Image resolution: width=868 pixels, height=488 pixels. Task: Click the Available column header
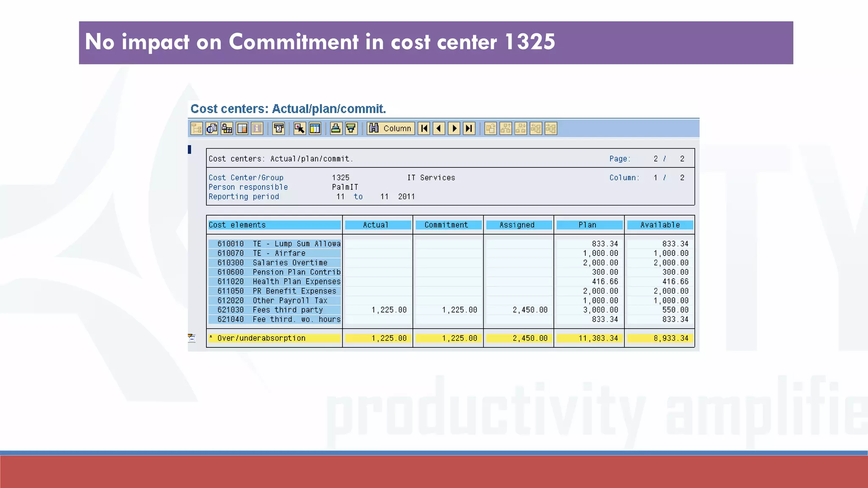pos(659,225)
